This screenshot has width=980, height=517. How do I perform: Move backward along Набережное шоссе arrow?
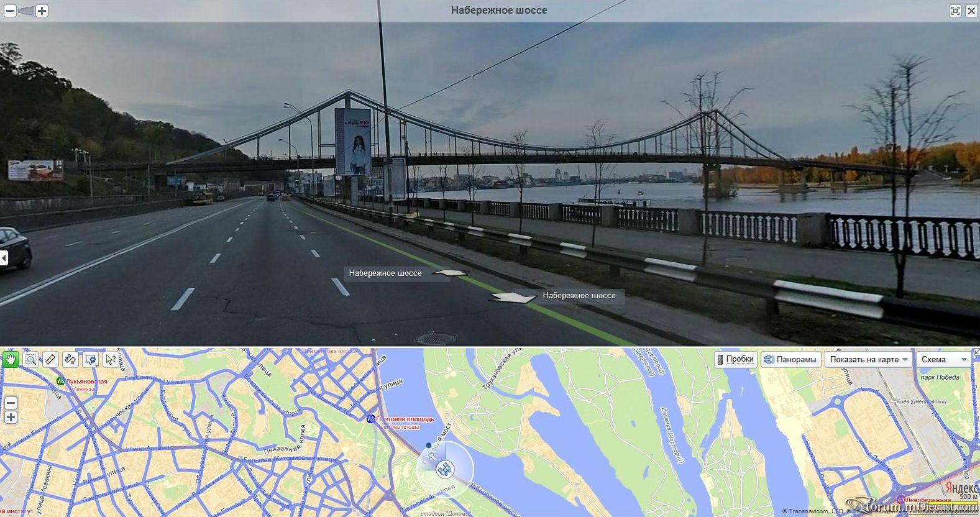click(x=513, y=297)
